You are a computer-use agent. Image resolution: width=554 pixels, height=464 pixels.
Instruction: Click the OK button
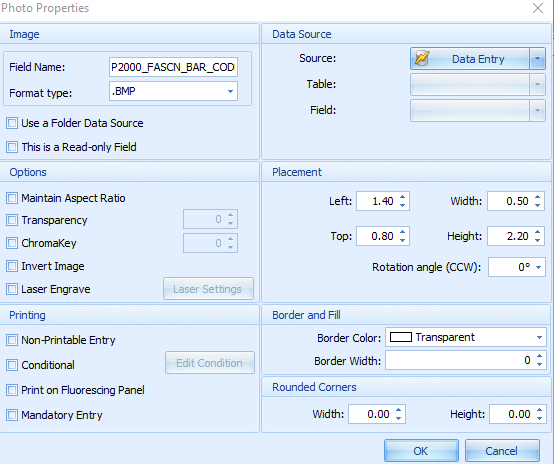(x=421, y=451)
